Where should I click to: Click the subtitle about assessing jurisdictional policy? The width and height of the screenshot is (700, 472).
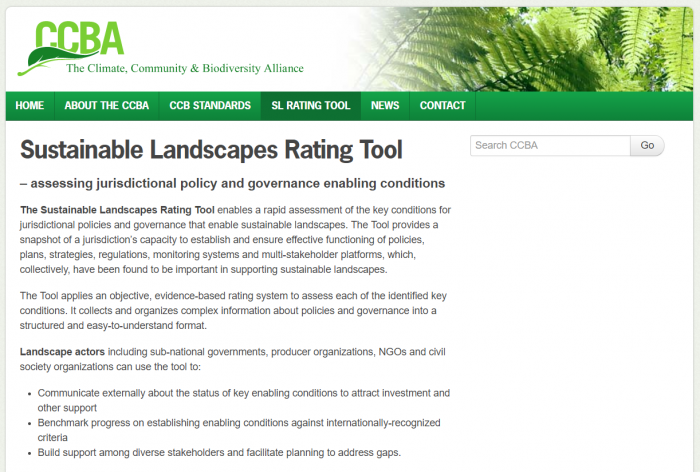coord(233,184)
